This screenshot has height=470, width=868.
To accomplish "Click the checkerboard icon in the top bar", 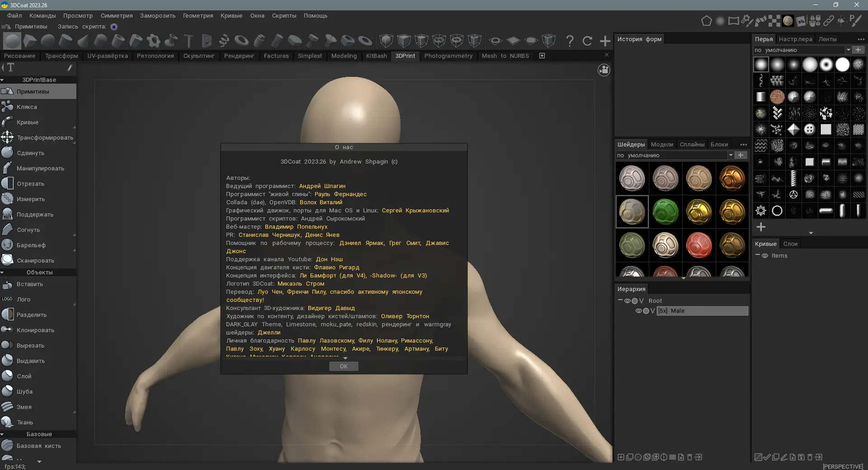I will [x=774, y=21].
